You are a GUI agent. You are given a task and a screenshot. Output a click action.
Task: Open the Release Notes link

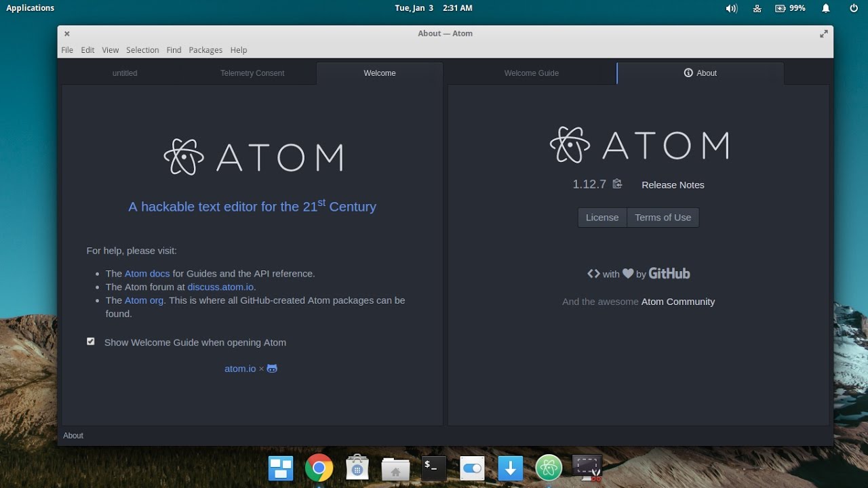coord(673,185)
